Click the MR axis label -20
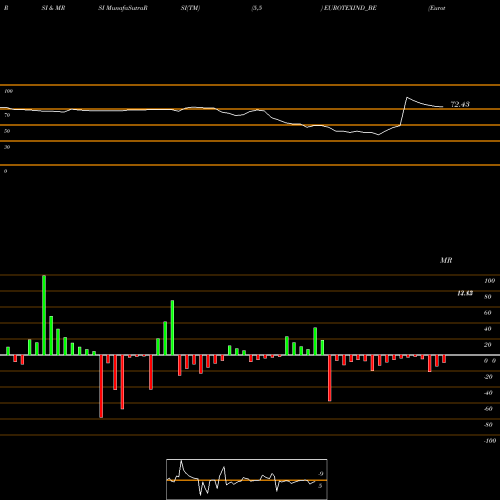The image size is (500, 500). 488,377
